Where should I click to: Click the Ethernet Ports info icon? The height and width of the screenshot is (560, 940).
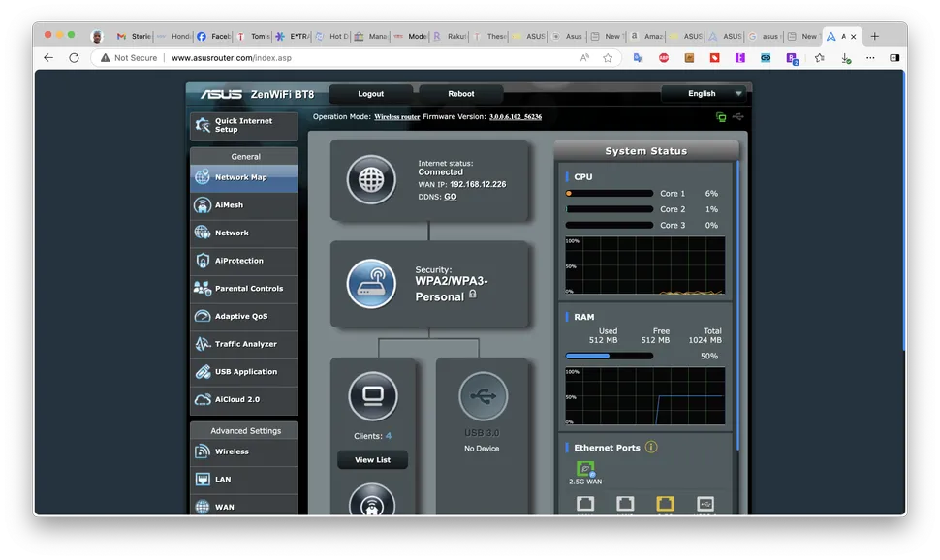pyautogui.click(x=651, y=448)
